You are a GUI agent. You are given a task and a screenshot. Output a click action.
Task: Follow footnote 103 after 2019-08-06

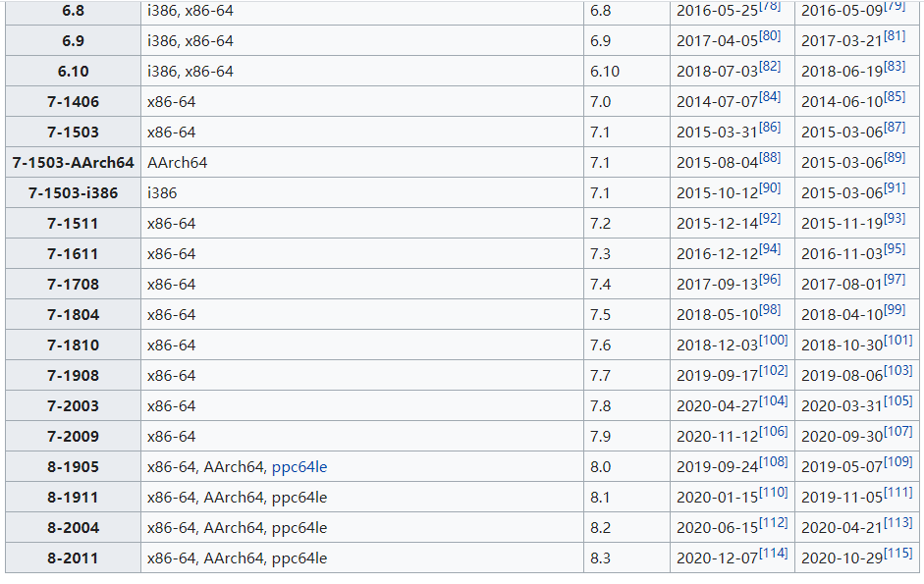click(x=898, y=371)
